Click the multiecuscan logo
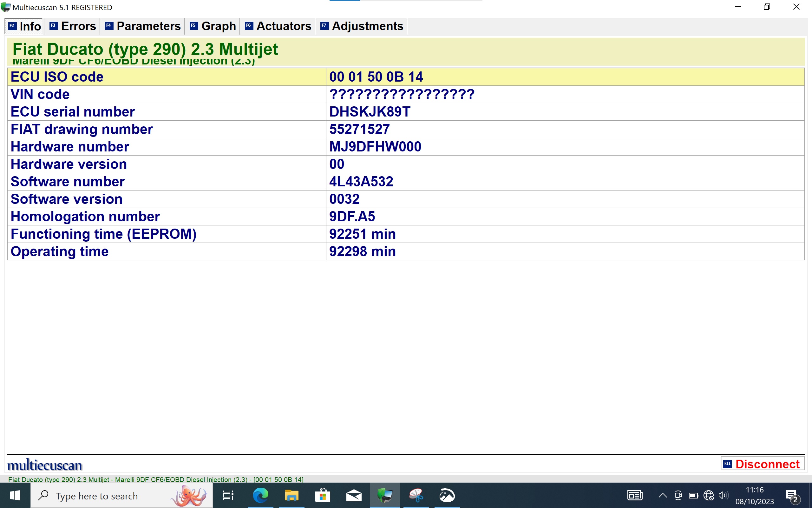The height and width of the screenshot is (508, 812). (45, 465)
